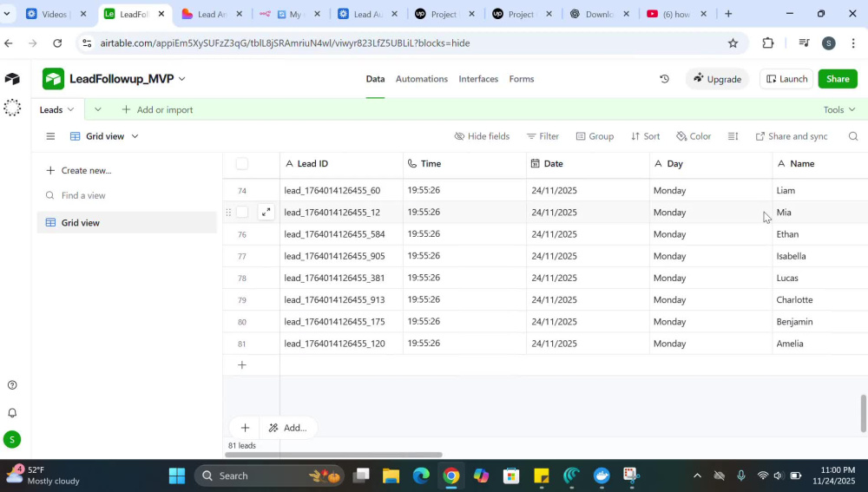
Task: Open Airtable home logo icon in left sidebar
Action: pos(12,79)
